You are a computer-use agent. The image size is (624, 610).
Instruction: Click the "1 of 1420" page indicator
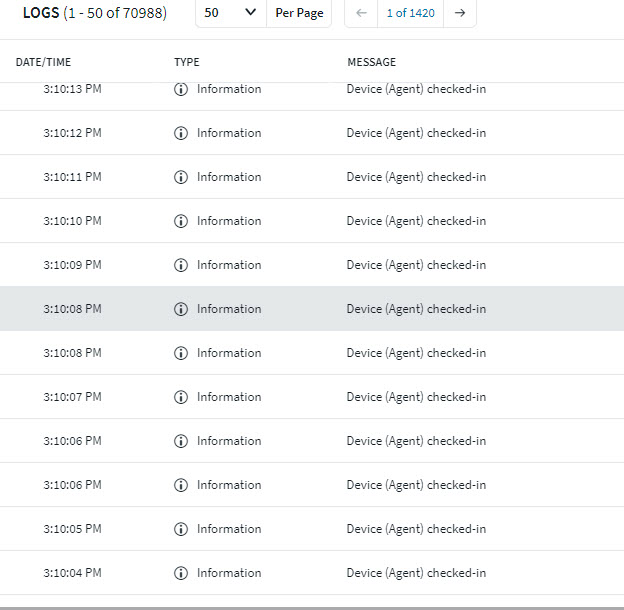(410, 13)
